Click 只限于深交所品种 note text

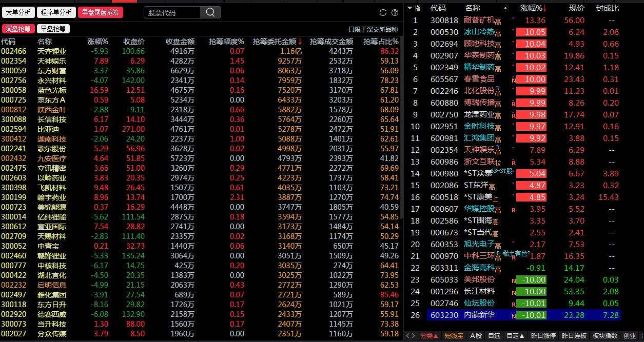coord(374,29)
